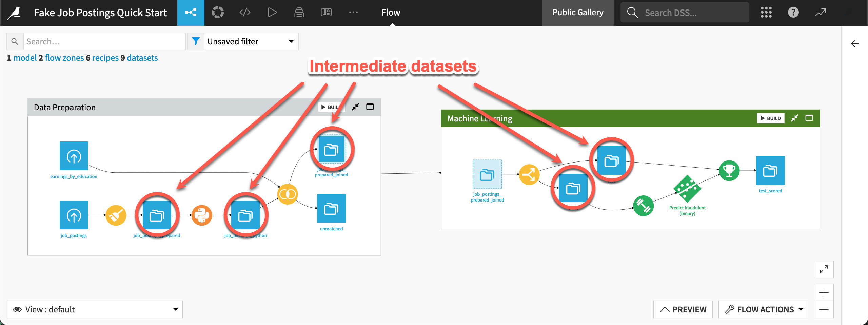Click the 'datasets' count link
868x325 pixels.
click(142, 58)
